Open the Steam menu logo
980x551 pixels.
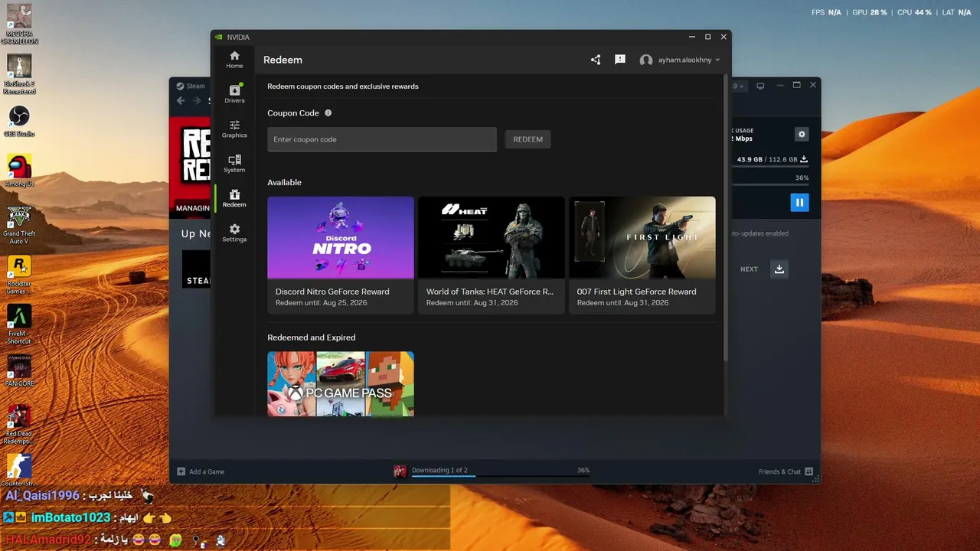pyautogui.click(x=181, y=86)
